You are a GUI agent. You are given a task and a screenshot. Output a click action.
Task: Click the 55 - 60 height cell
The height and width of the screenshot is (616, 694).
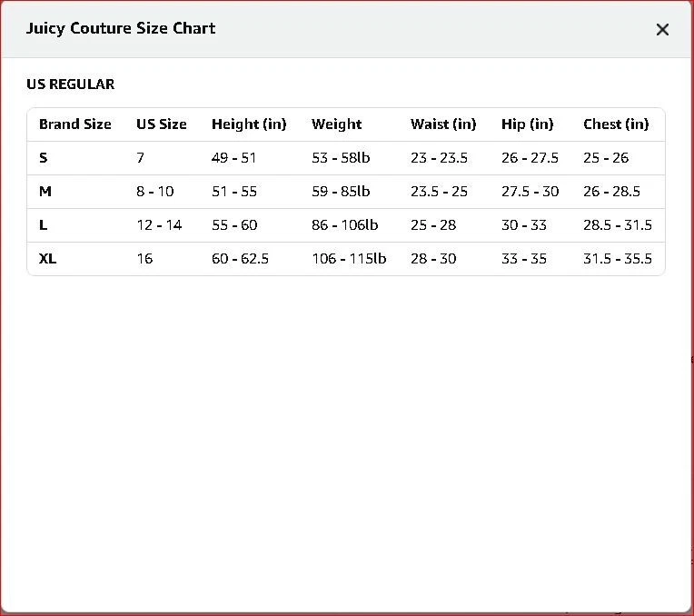234,225
